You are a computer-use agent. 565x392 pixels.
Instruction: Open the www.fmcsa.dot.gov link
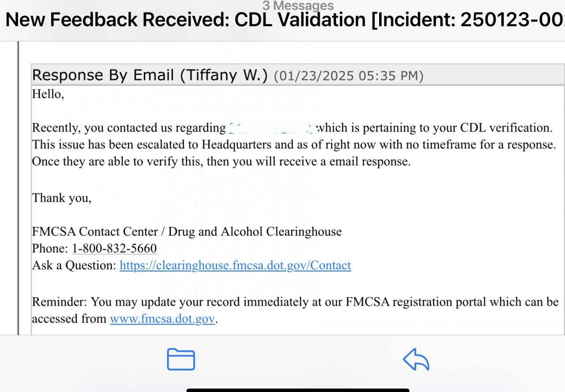pos(162,319)
